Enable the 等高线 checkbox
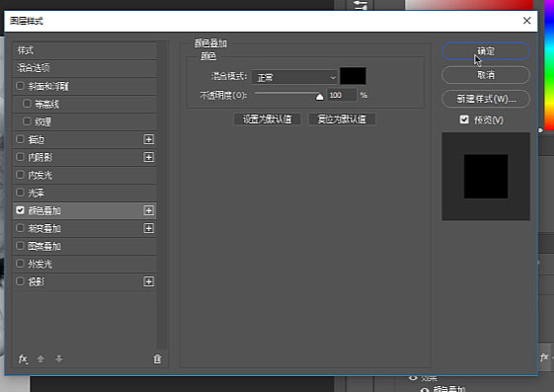The height and width of the screenshot is (392, 554). (x=27, y=104)
